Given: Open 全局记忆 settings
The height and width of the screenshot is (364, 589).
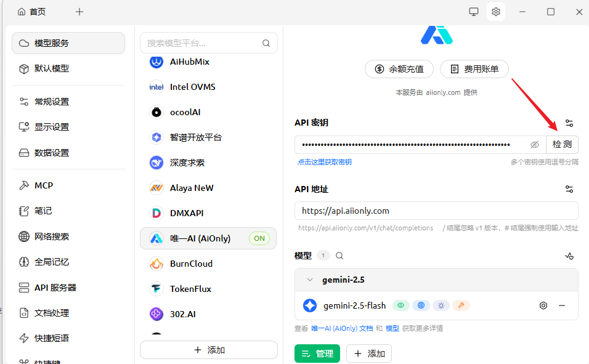Looking at the screenshot, I should click(x=68, y=262).
